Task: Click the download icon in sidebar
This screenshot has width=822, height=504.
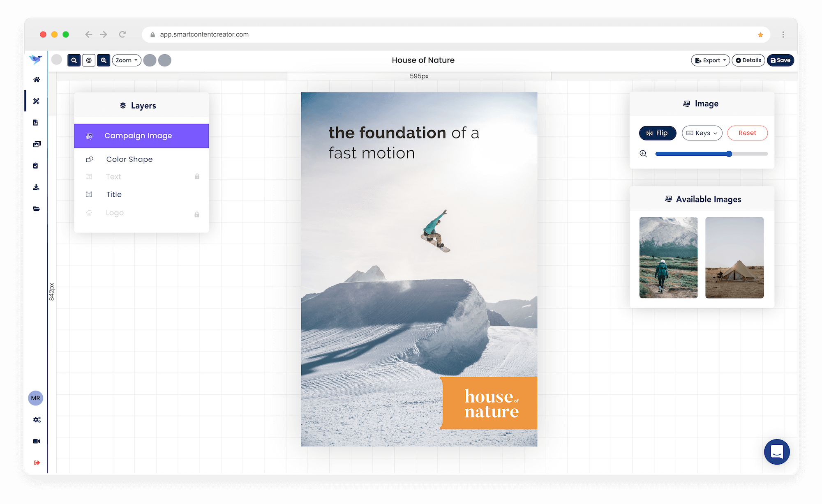Action: [37, 187]
